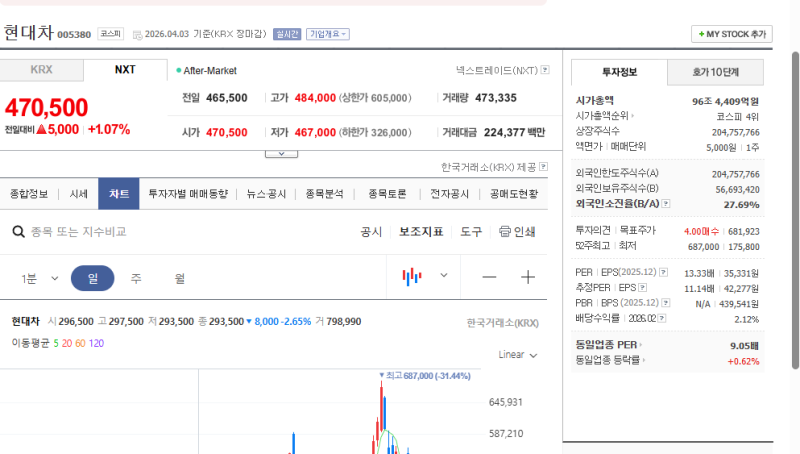This screenshot has width=800, height=454.
Task: Click moving average 20 label
Action: click(67, 343)
